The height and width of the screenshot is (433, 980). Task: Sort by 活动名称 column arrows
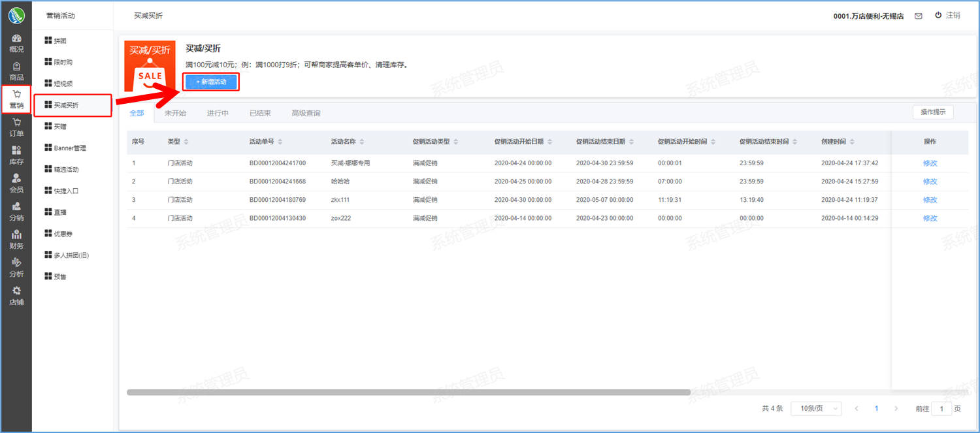point(362,142)
